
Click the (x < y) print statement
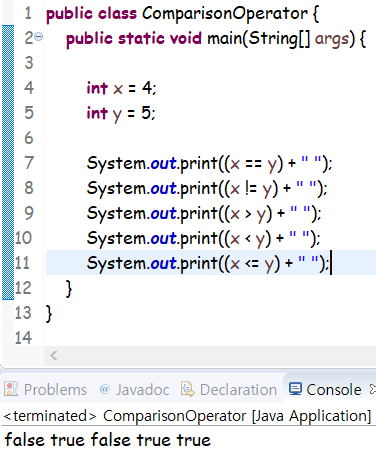pos(203,239)
